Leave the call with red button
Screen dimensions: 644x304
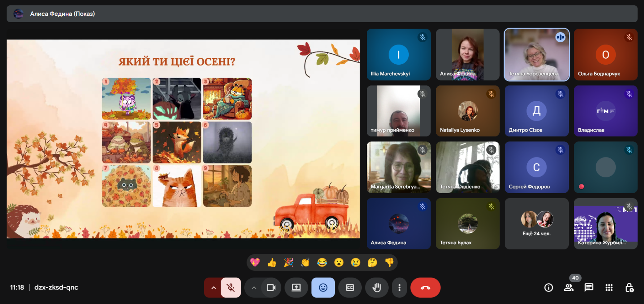(425, 288)
